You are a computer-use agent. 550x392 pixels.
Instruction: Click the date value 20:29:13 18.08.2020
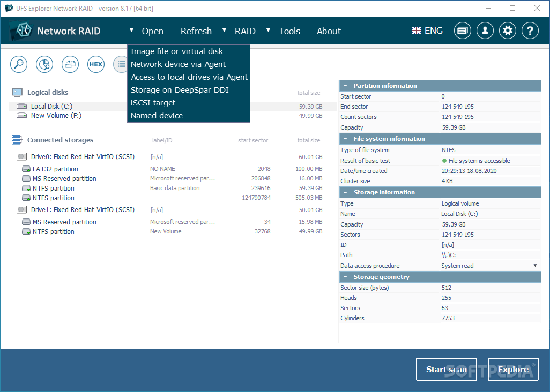[469, 171]
